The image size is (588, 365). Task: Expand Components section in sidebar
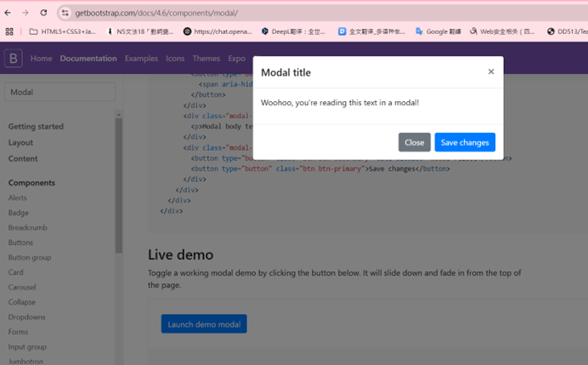(31, 183)
